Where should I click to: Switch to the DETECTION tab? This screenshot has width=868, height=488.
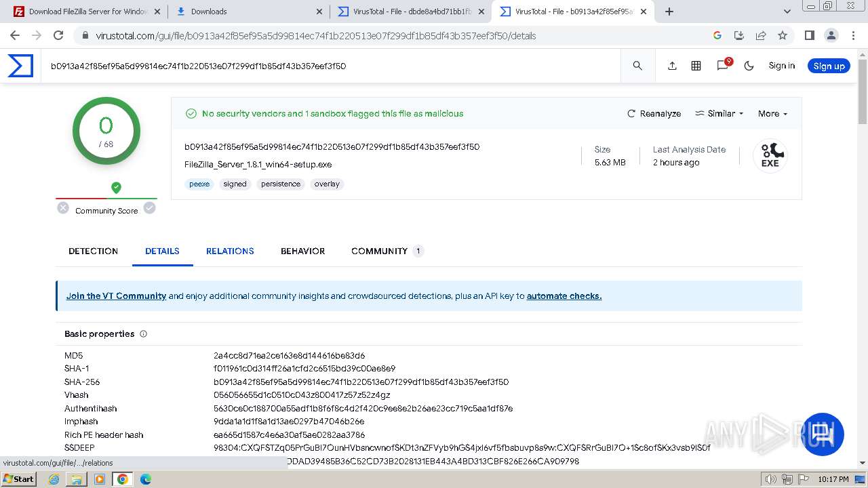coord(94,251)
